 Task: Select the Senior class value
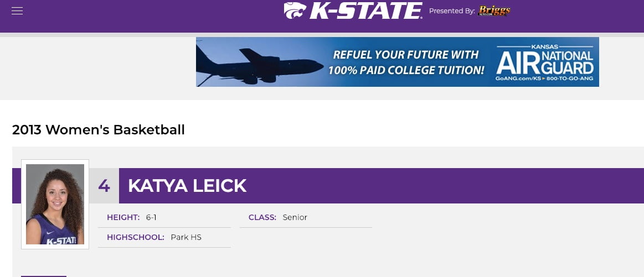point(295,217)
